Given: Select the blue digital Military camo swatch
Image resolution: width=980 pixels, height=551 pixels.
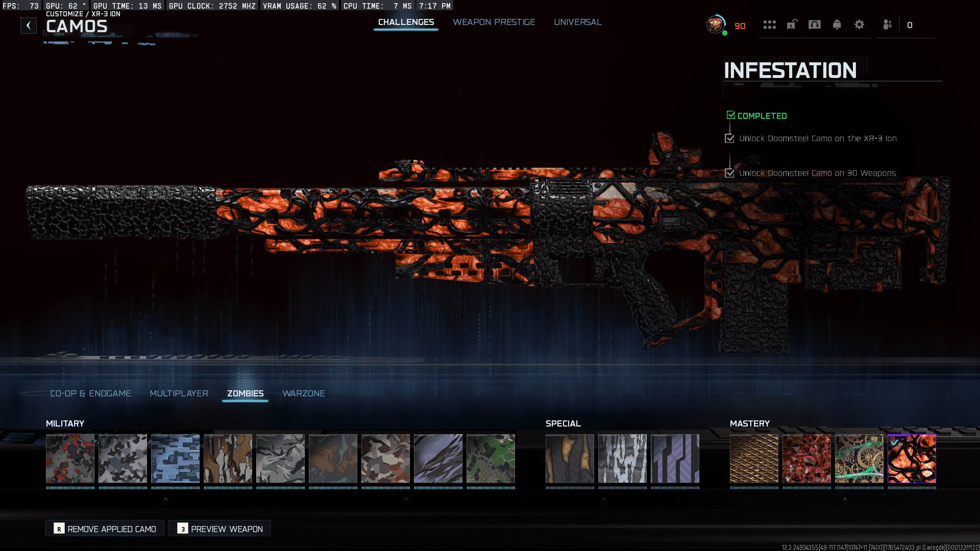Looking at the screenshot, I should click(x=175, y=458).
